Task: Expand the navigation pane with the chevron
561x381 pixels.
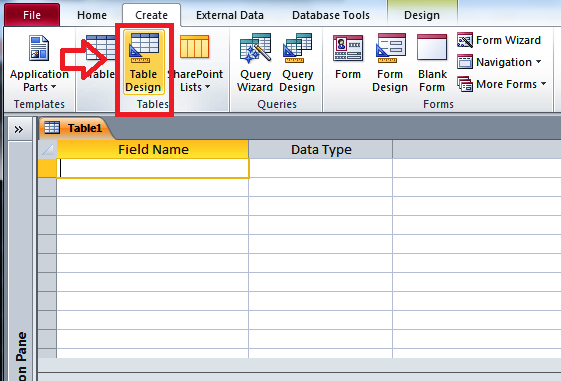Action: tap(19, 129)
